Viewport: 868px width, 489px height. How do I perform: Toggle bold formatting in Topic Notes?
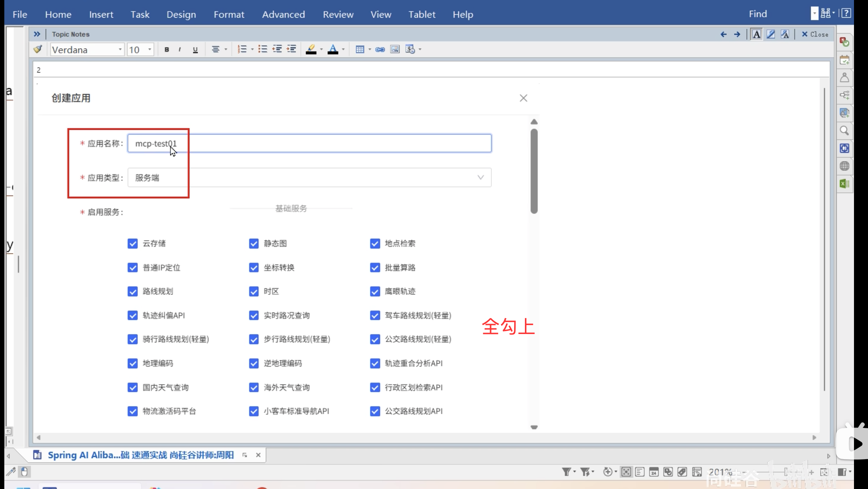coord(167,50)
